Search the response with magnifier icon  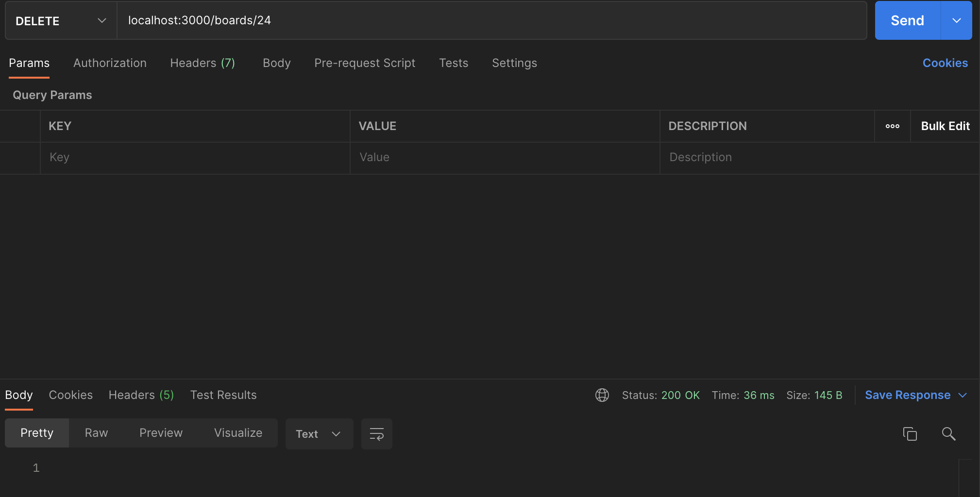pyautogui.click(x=948, y=434)
